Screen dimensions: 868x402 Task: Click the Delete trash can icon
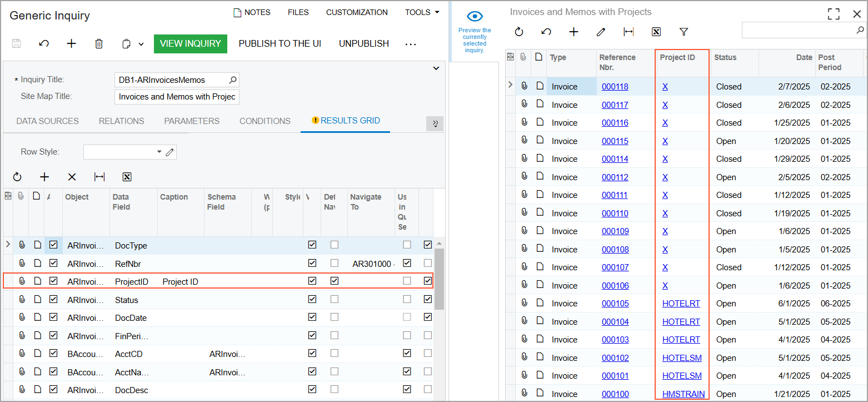click(99, 44)
